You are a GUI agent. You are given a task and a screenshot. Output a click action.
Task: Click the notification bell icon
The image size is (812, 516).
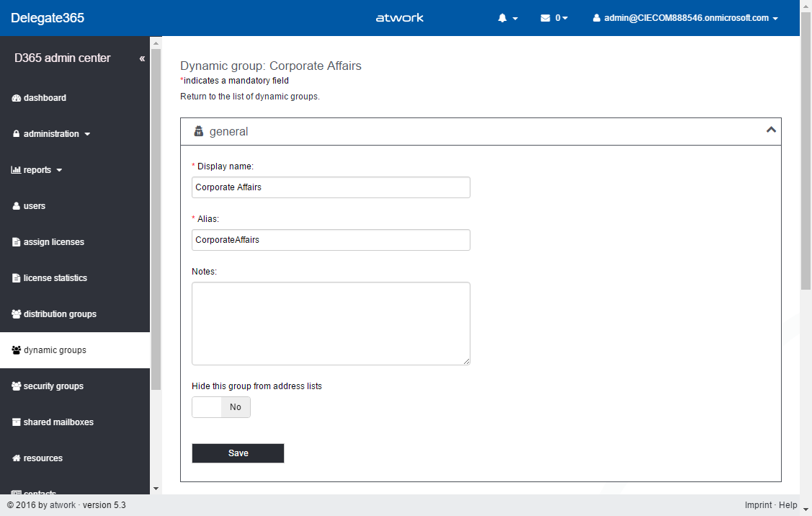point(503,18)
